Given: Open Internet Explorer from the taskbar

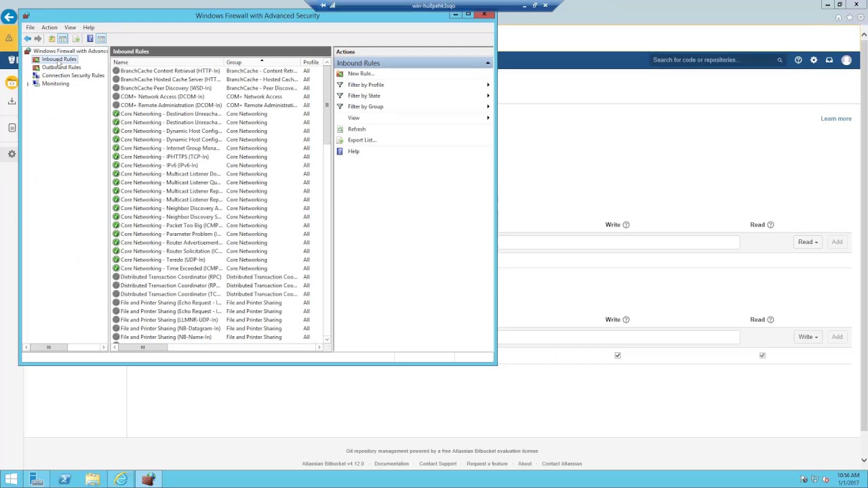Looking at the screenshot, I should pos(120,479).
